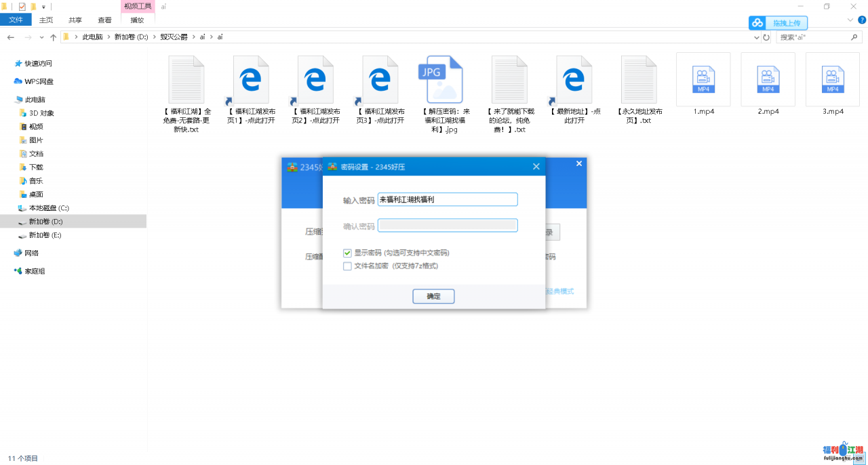Screen dimensions: 868x465
Task: Expand the ribbon using the chevron
Action: [x=851, y=20]
